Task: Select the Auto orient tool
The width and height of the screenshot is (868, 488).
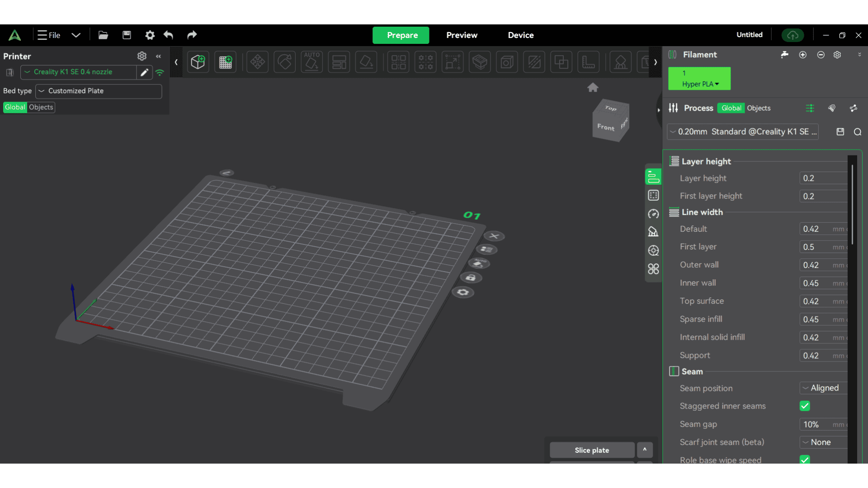Action: pos(311,62)
